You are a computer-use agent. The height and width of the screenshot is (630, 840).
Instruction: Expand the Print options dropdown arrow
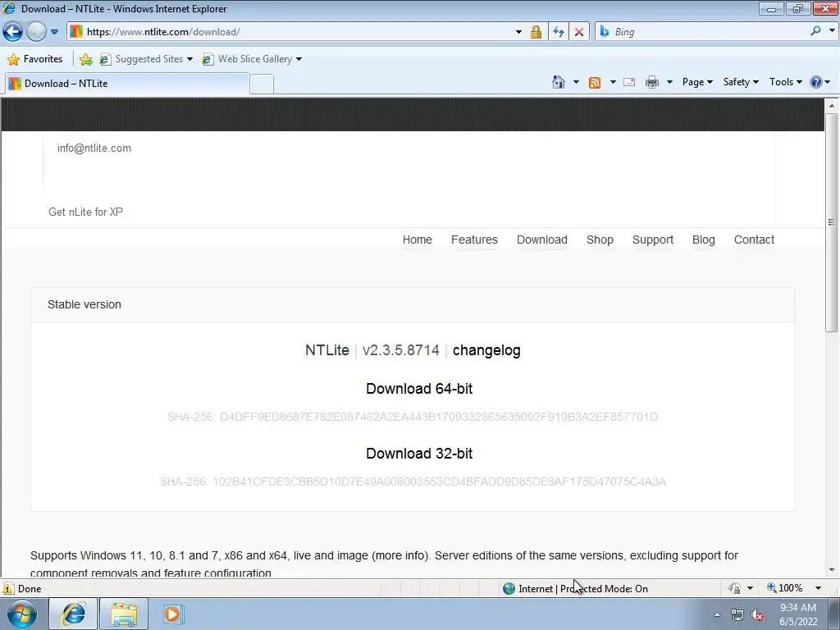(x=669, y=82)
